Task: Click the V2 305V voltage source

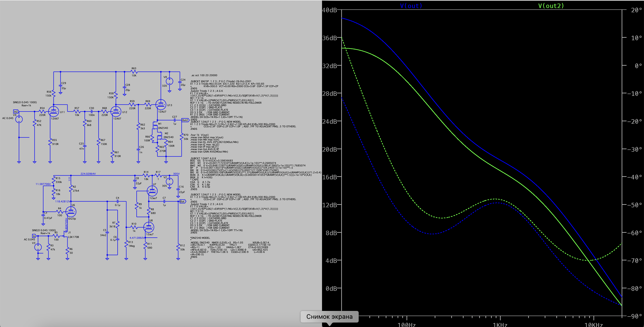Action: coord(169,181)
